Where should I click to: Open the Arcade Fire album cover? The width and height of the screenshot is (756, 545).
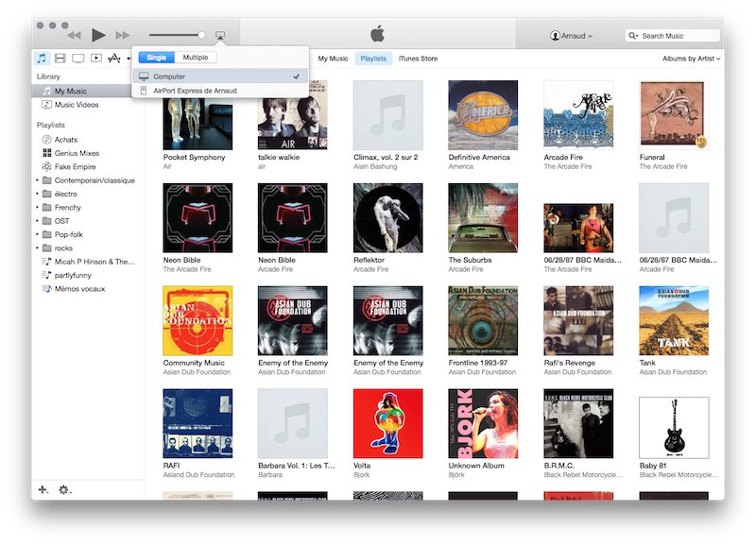coord(578,114)
